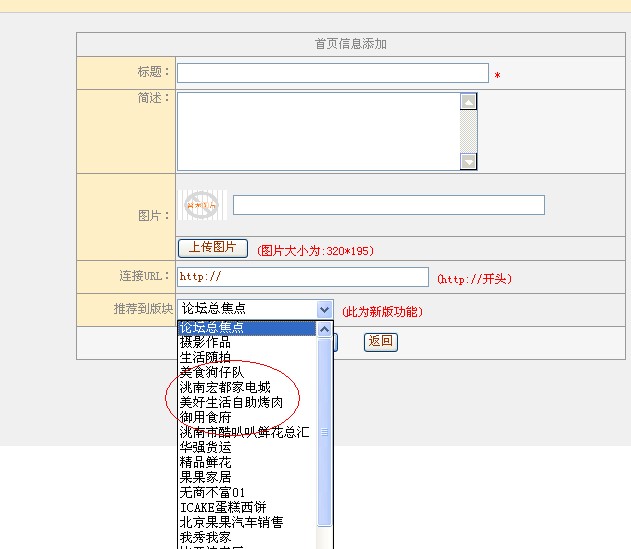The image size is (631, 549).
Task: Click the textarea scroll down arrow
Action: pos(468,162)
